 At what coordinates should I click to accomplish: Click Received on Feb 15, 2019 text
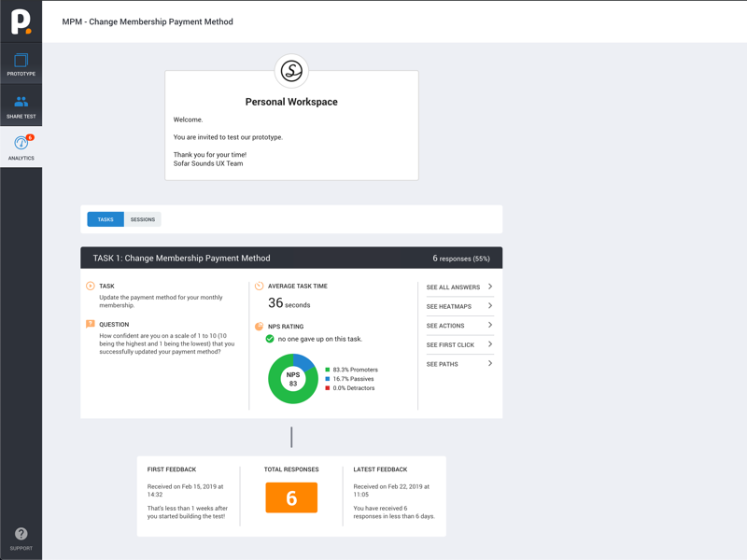tap(185, 491)
